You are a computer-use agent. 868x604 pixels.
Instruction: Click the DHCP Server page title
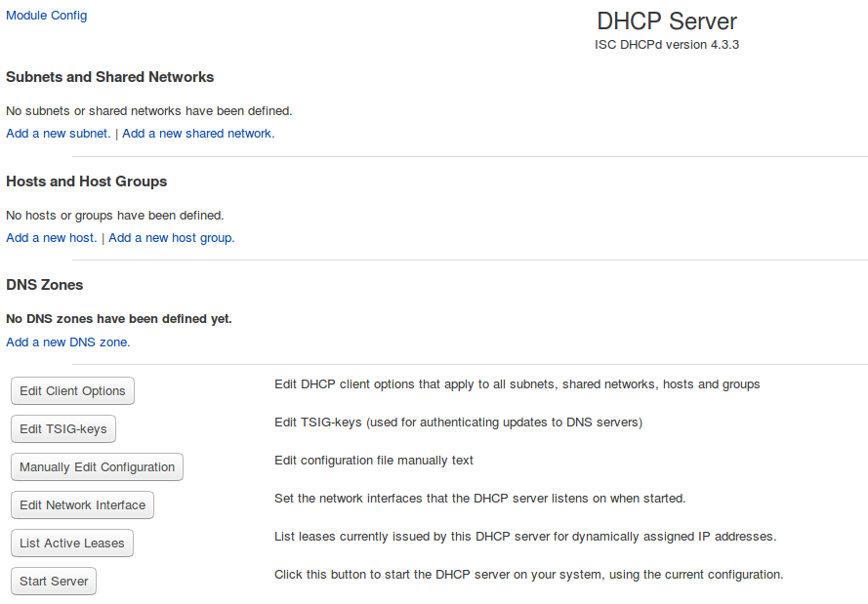pos(667,21)
